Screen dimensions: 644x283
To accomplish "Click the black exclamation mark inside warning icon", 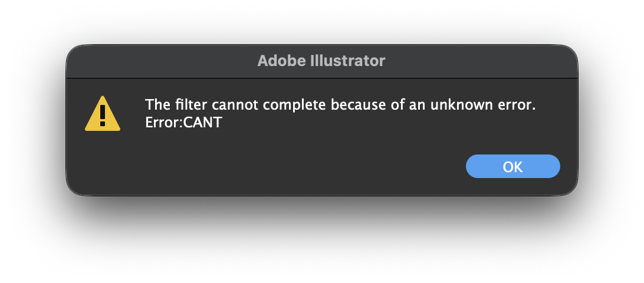I will pos(103,116).
